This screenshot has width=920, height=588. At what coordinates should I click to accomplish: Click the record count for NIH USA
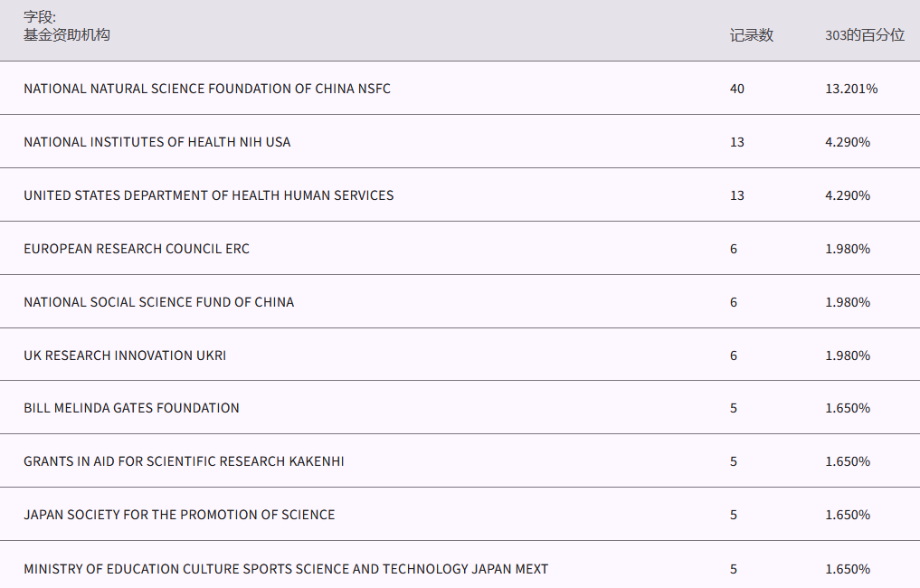tap(737, 142)
